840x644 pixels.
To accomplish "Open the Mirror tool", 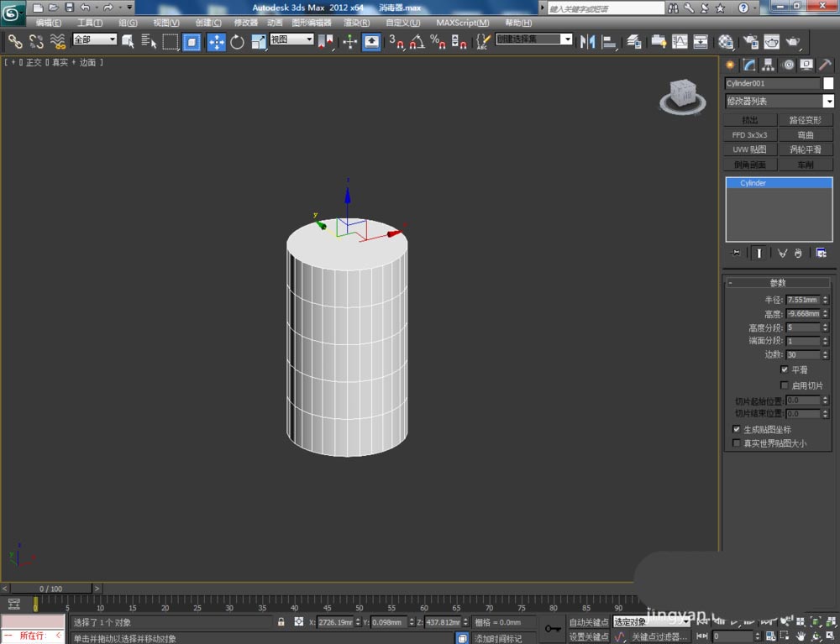I will click(x=587, y=41).
